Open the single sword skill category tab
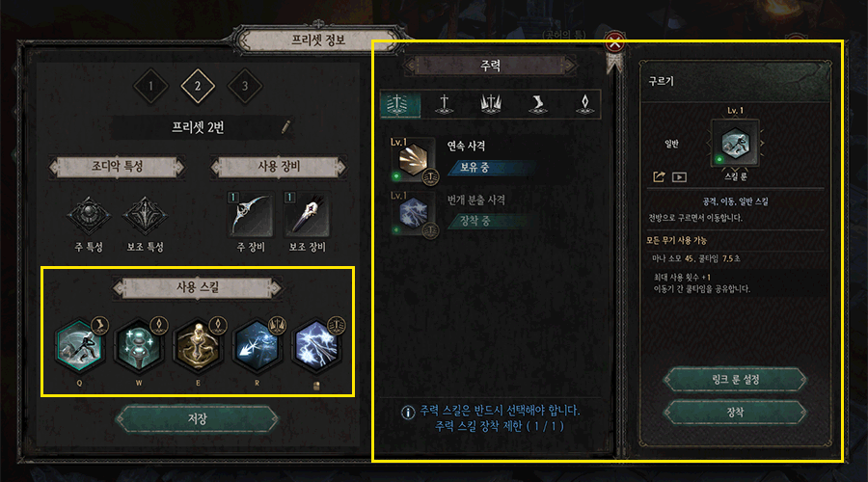This screenshot has width=868, height=482. click(444, 103)
